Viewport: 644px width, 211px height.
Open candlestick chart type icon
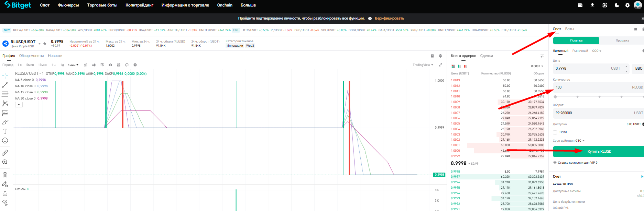pyautogui.click(x=94, y=65)
